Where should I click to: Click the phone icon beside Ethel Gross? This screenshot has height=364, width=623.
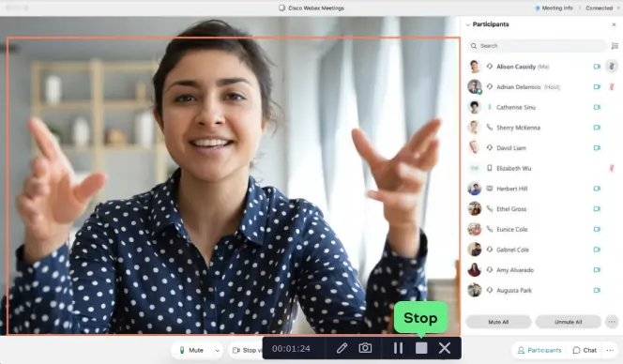[490, 208]
